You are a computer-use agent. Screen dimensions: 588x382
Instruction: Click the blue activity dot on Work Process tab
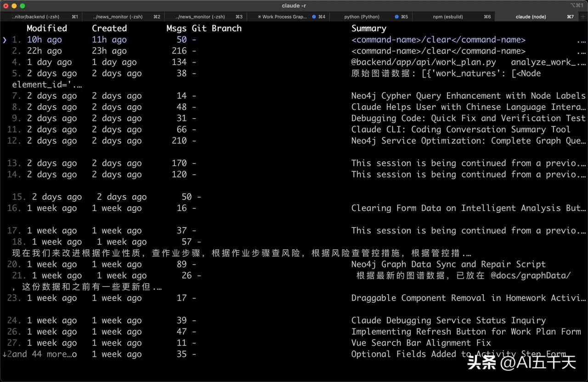click(x=314, y=17)
